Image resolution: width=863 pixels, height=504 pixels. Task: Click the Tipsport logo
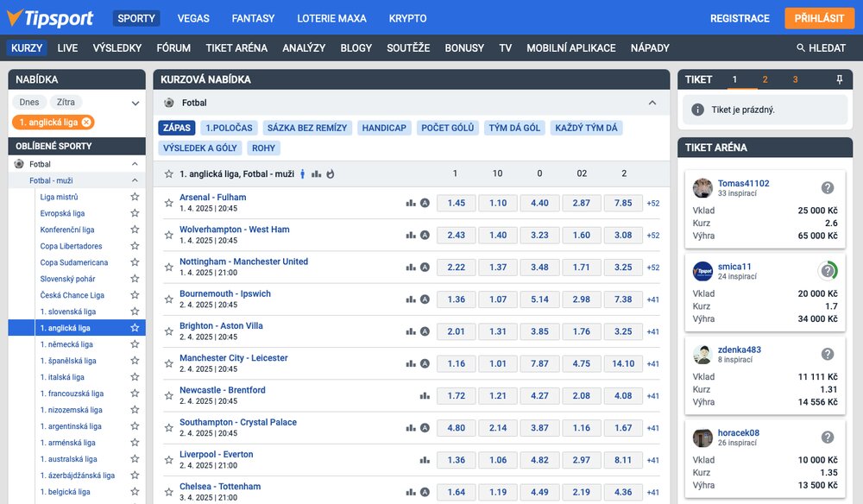50,17
